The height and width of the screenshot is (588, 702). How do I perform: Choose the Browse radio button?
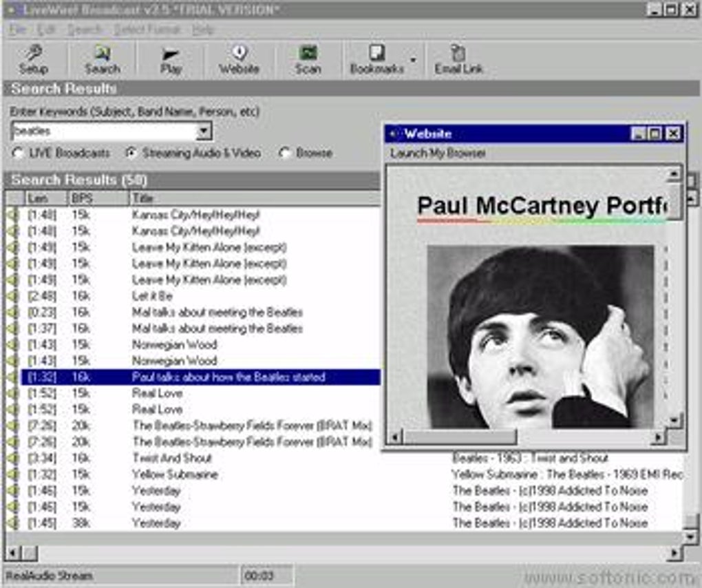(x=285, y=154)
